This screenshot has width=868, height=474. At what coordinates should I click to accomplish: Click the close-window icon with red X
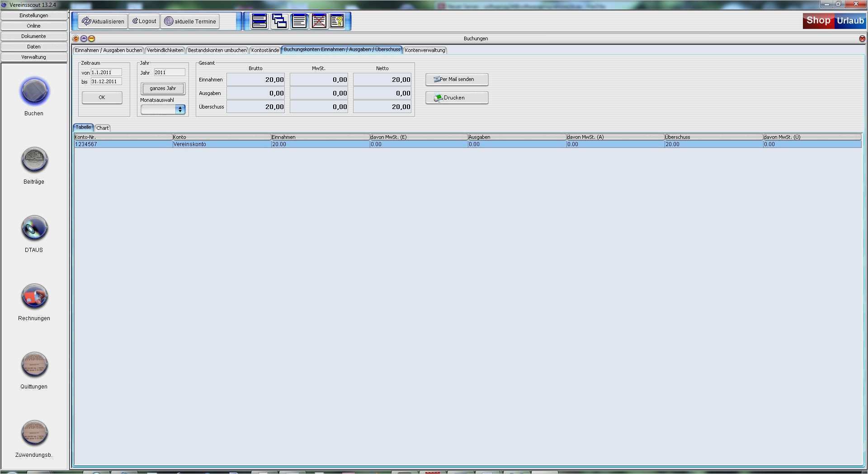[x=319, y=21]
